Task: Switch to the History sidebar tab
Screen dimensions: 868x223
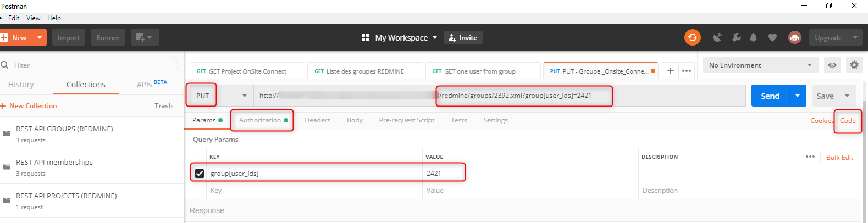Action: [x=21, y=85]
